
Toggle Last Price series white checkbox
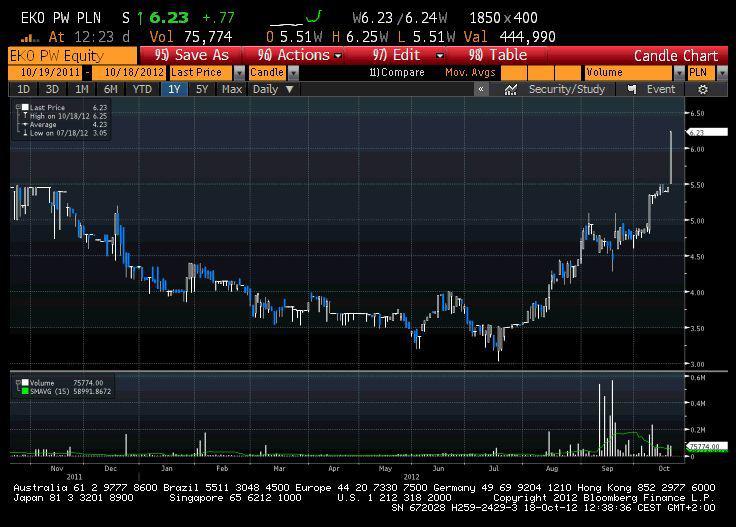tap(25, 107)
